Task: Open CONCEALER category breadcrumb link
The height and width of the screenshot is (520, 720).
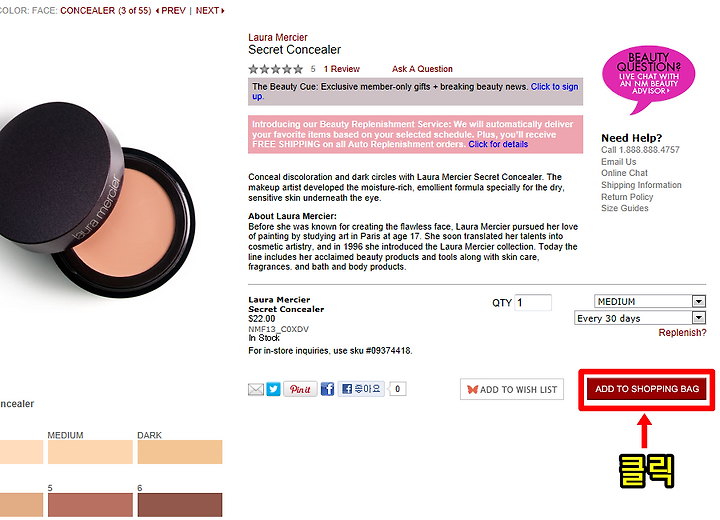Action: coord(88,11)
